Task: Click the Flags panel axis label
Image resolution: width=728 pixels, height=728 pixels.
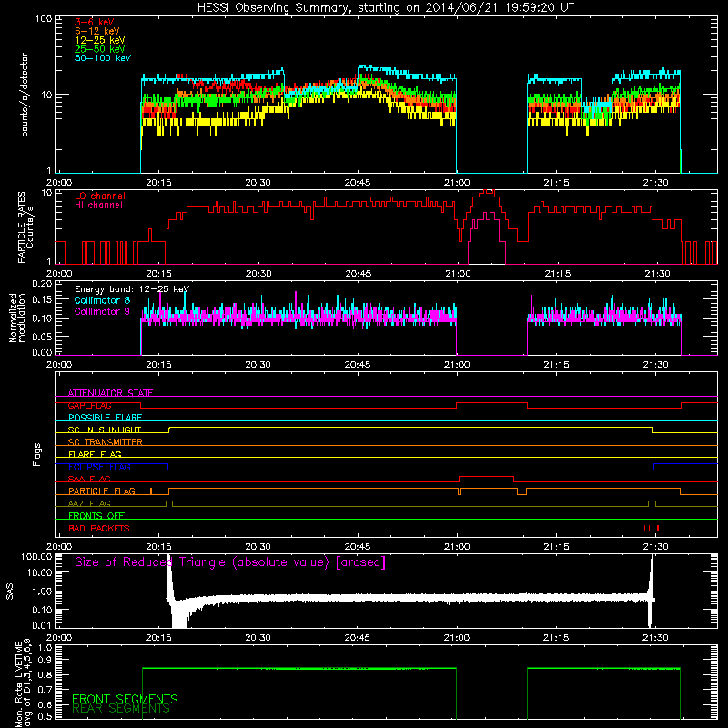Action: 36,454
